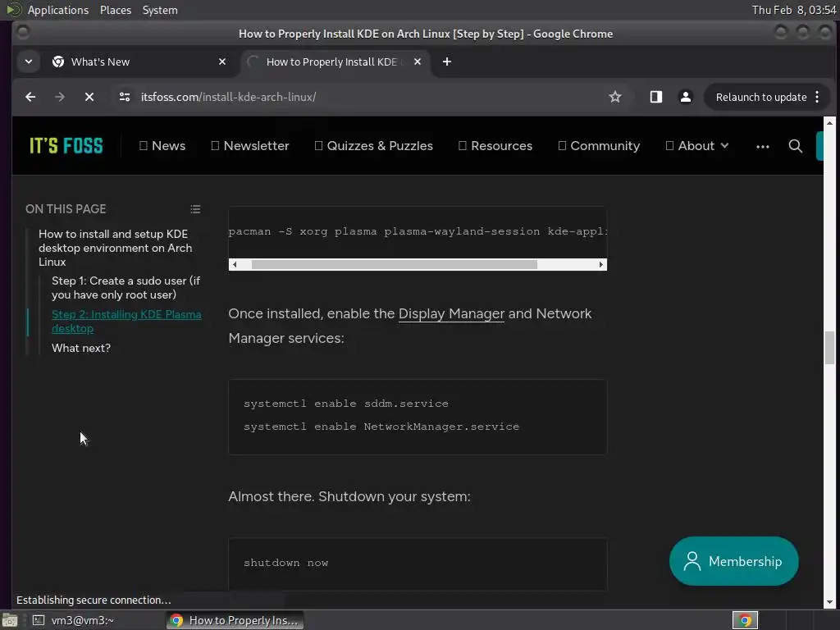Click the pacman code block horizontal scrollbar
840x630 pixels.
pos(395,265)
